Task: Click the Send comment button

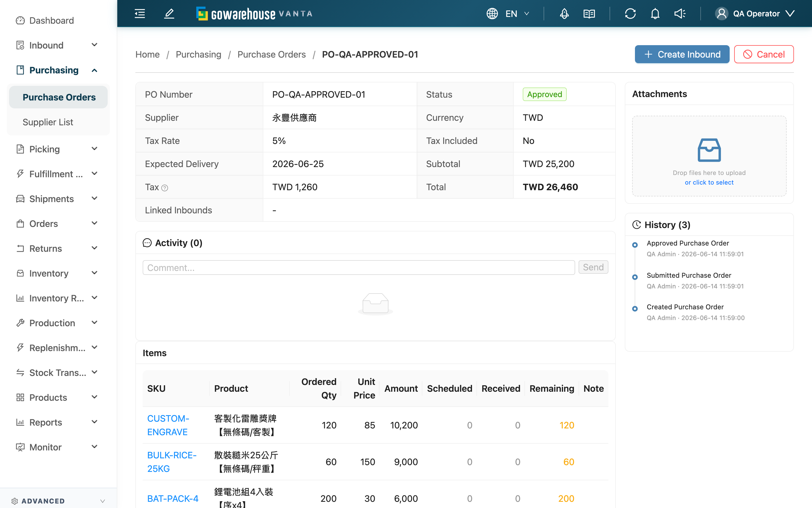Action: tap(593, 267)
